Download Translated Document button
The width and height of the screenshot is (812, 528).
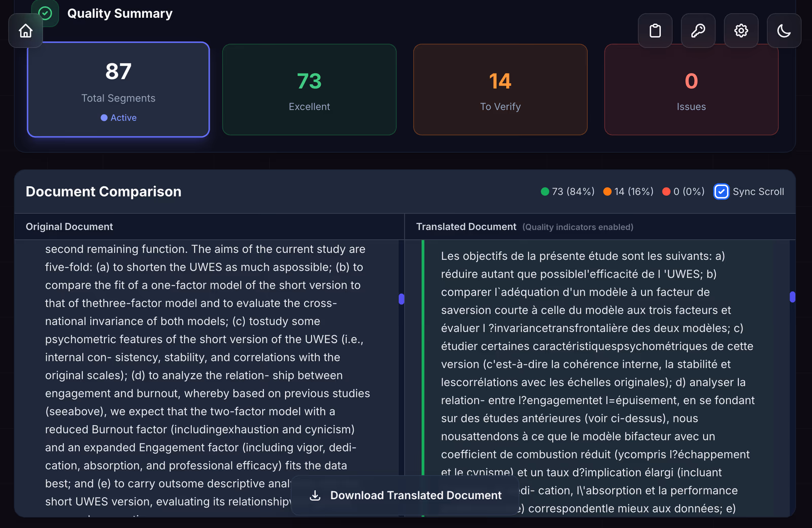coord(405,495)
